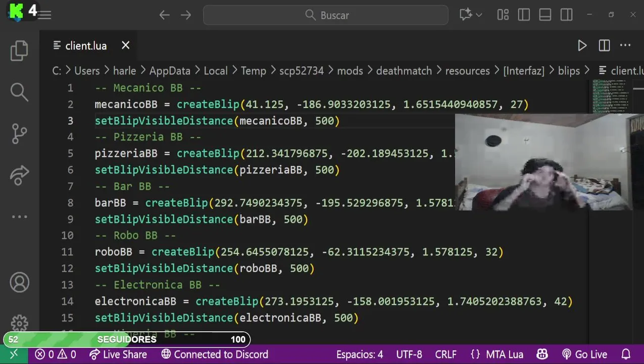
Task: Click Temp breadcrumb folder
Action: coord(253,71)
